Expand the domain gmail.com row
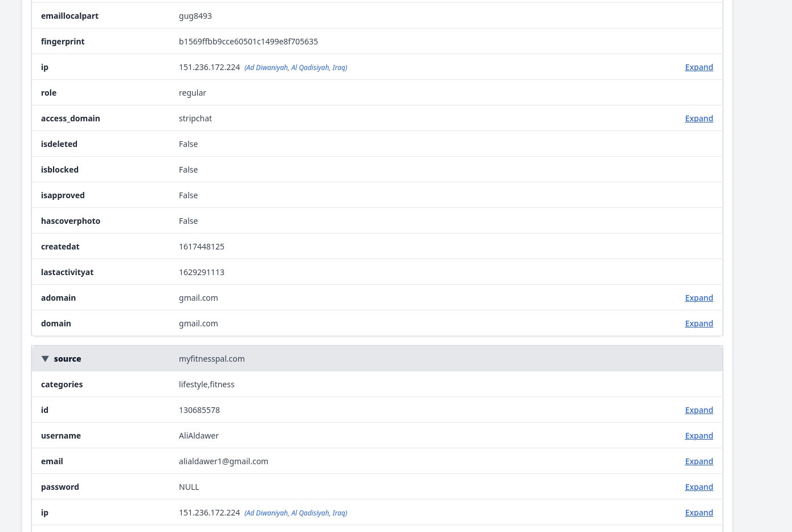This screenshot has width=792, height=532. pyautogui.click(x=699, y=324)
